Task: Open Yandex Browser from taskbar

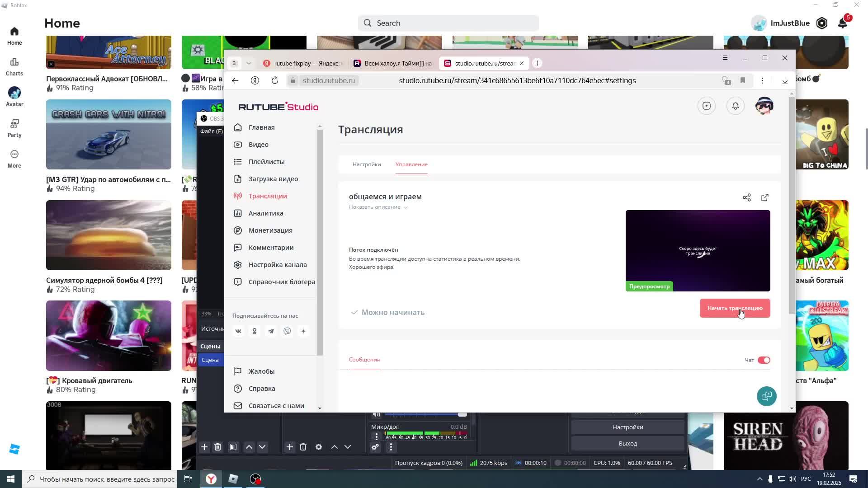Action: click(x=211, y=479)
